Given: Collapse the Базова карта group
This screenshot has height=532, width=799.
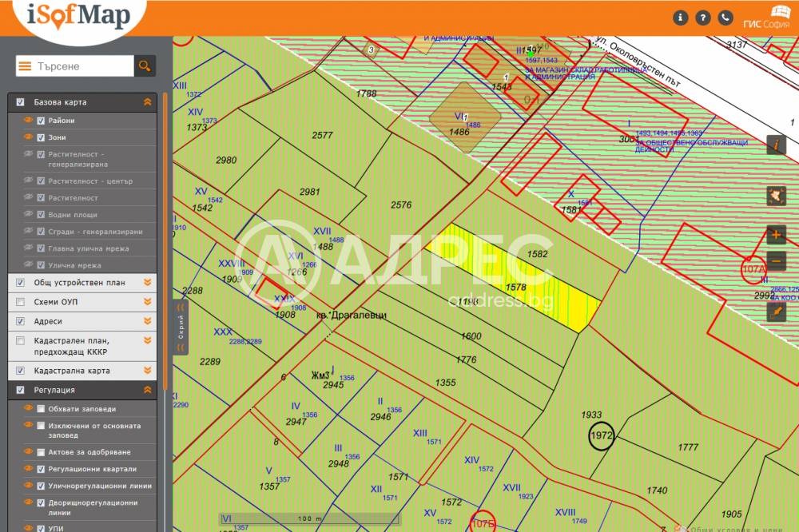Looking at the screenshot, I should click(x=147, y=102).
